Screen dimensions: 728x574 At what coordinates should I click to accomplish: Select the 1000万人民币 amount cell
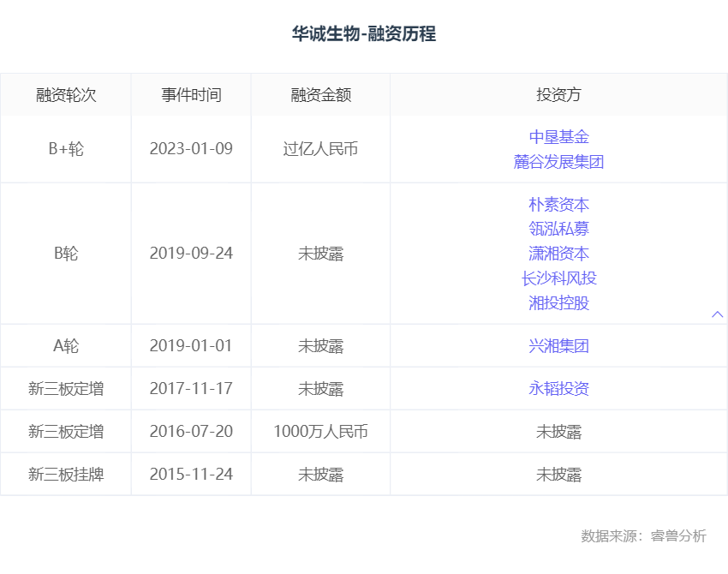(x=321, y=432)
